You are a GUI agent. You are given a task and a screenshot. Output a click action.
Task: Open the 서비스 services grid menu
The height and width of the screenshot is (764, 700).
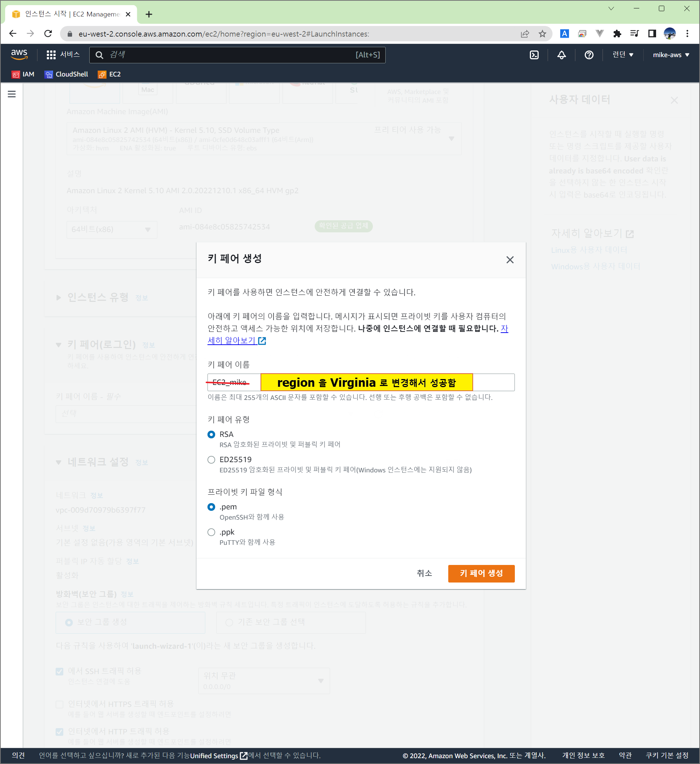tap(63, 55)
